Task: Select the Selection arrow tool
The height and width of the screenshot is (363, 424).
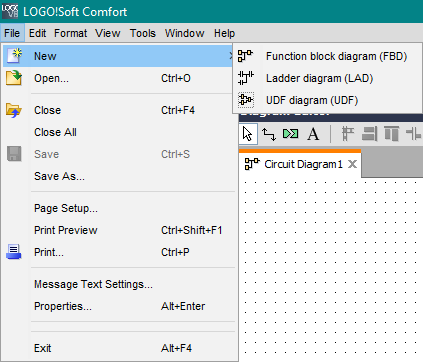Action: pyautogui.click(x=248, y=134)
